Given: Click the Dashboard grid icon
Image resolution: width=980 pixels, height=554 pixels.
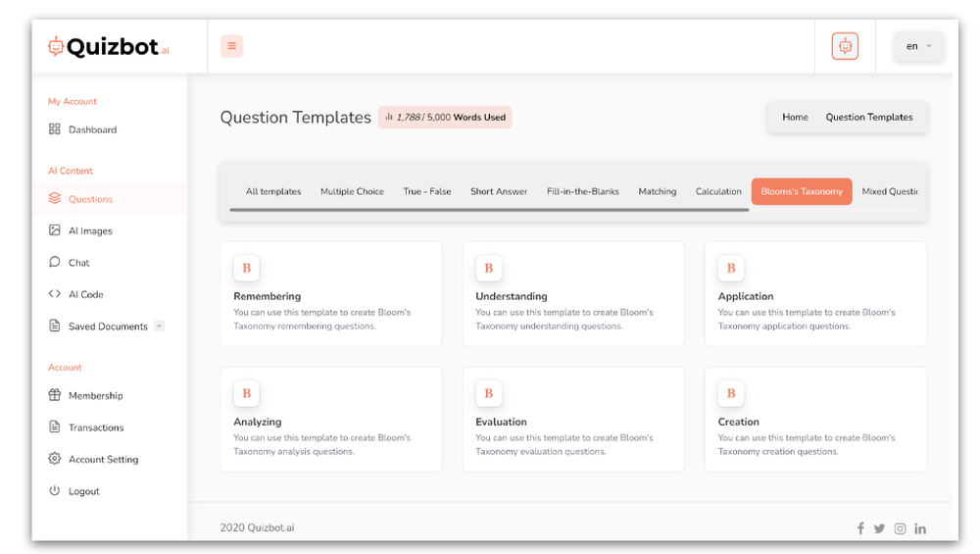Looking at the screenshot, I should coord(54,128).
